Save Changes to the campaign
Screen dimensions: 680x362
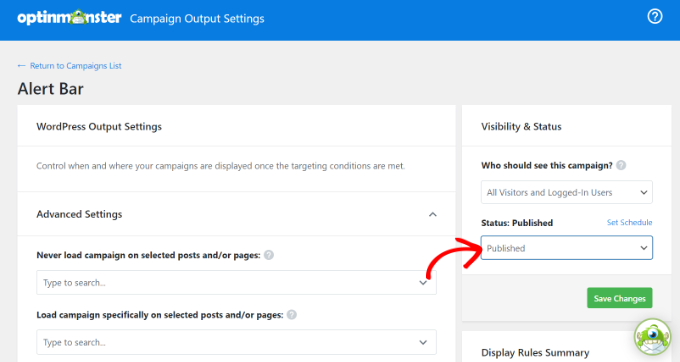[x=620, y=298]
